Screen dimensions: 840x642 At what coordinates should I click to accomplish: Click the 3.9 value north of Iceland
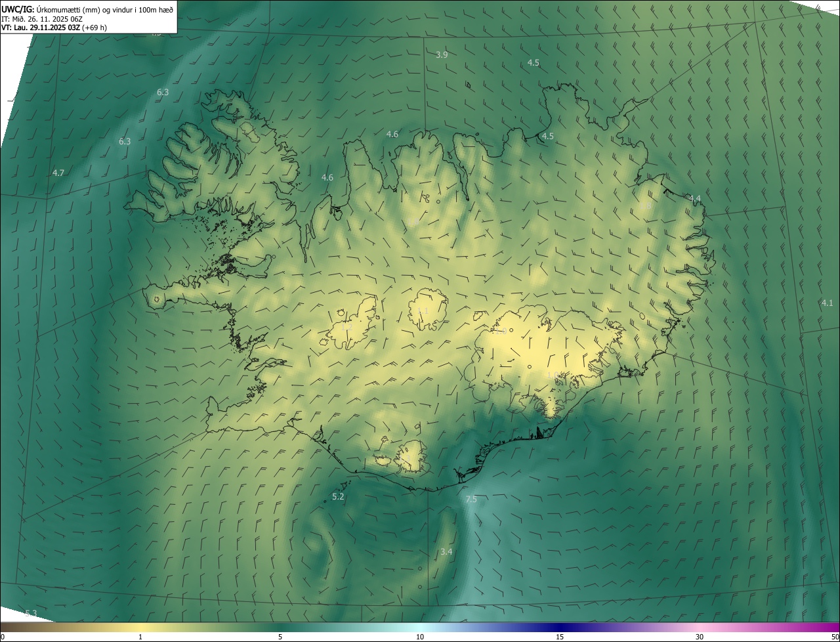[x=442, y=54]
